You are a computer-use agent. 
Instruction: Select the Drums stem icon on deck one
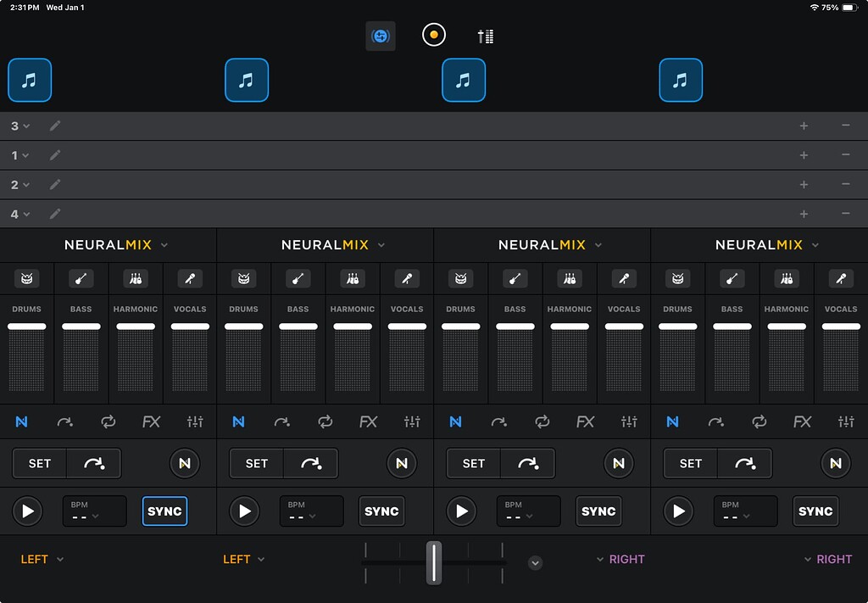[x=26, y=277]
